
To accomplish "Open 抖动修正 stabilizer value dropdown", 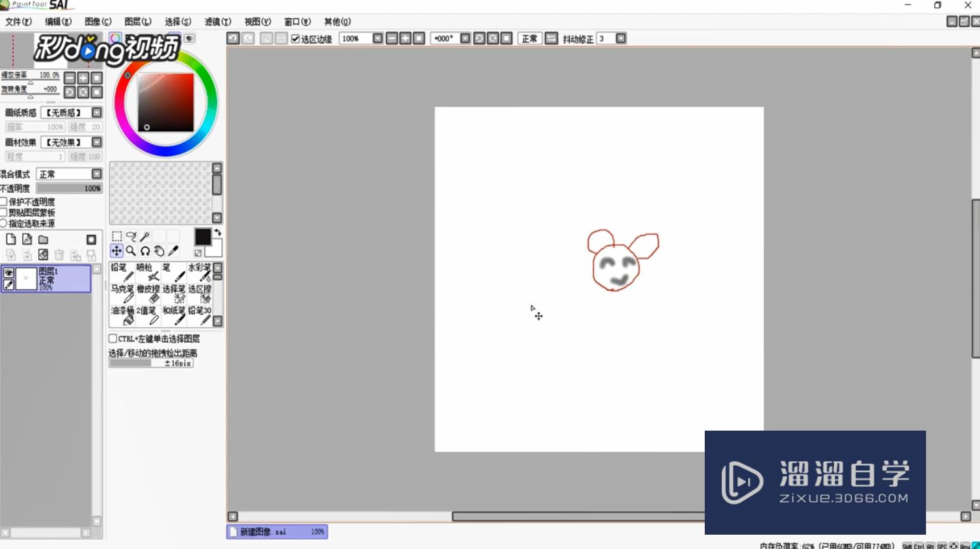I will pyautogui.click(x=621, y=38).
